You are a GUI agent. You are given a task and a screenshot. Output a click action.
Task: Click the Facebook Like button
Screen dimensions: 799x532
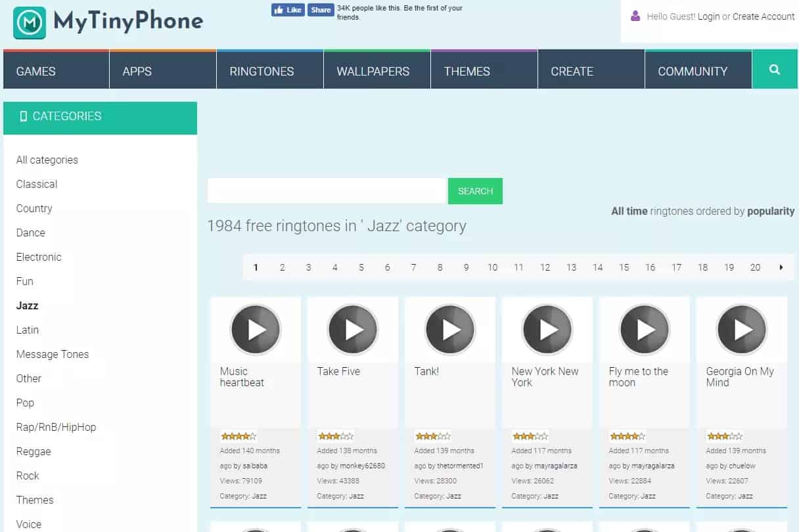(288, 10)
